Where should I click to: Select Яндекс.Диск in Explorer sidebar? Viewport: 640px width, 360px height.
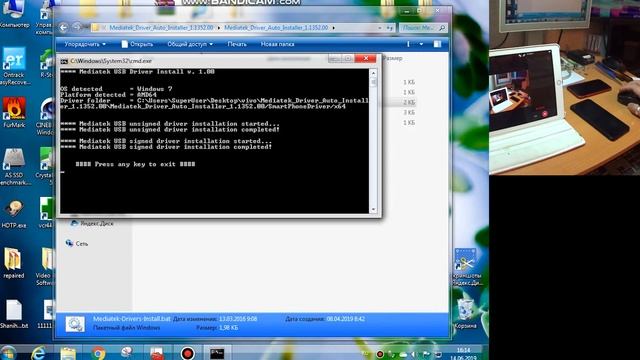click(x=92, y=223)
